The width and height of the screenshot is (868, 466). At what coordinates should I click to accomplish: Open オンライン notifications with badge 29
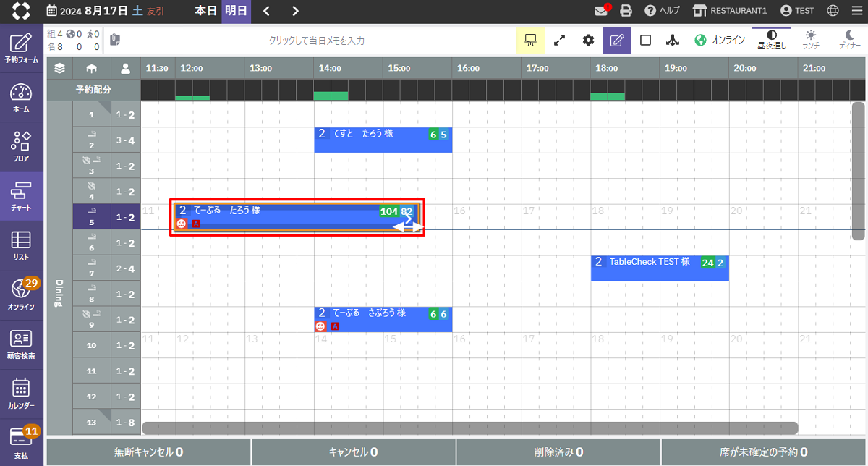[22, 295]
